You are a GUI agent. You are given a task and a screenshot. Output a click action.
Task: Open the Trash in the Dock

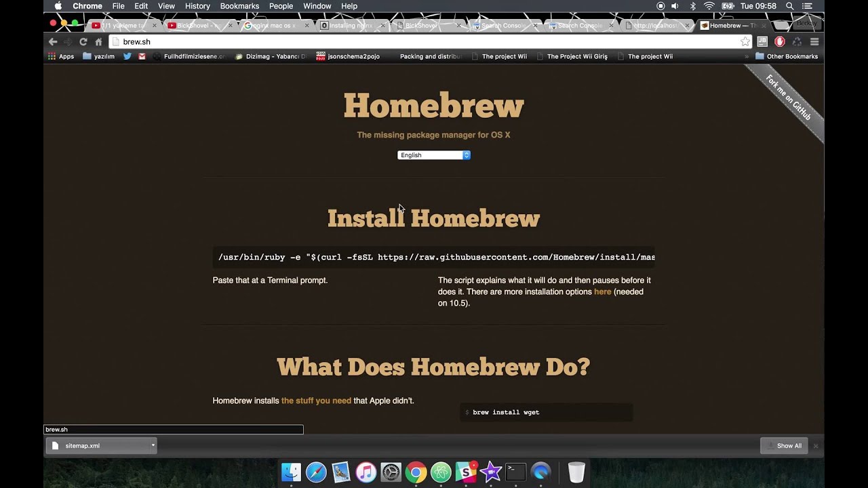[576, 472]
